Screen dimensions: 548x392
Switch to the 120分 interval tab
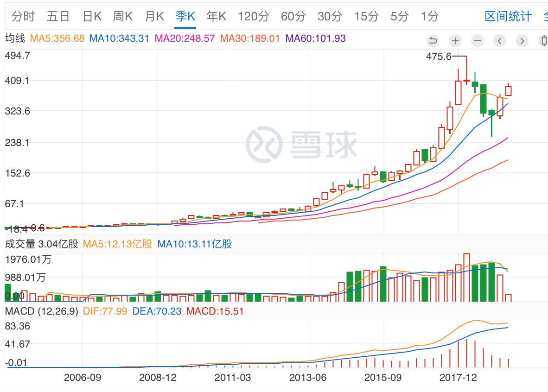point(254,16)
